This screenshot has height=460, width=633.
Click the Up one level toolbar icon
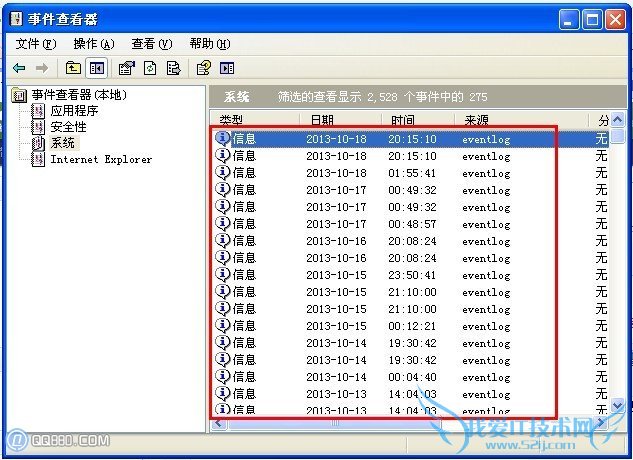pos(73,68)
